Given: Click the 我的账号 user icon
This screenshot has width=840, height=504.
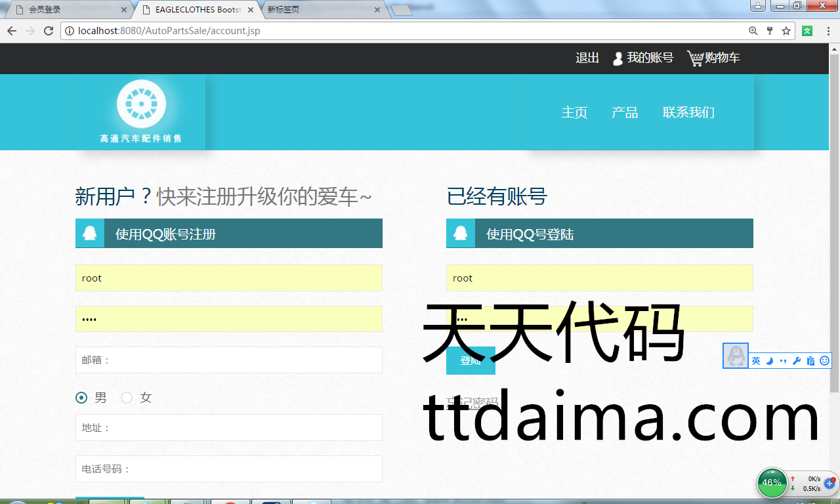Looking at the screenshot, I should click(x=618, y=58).
